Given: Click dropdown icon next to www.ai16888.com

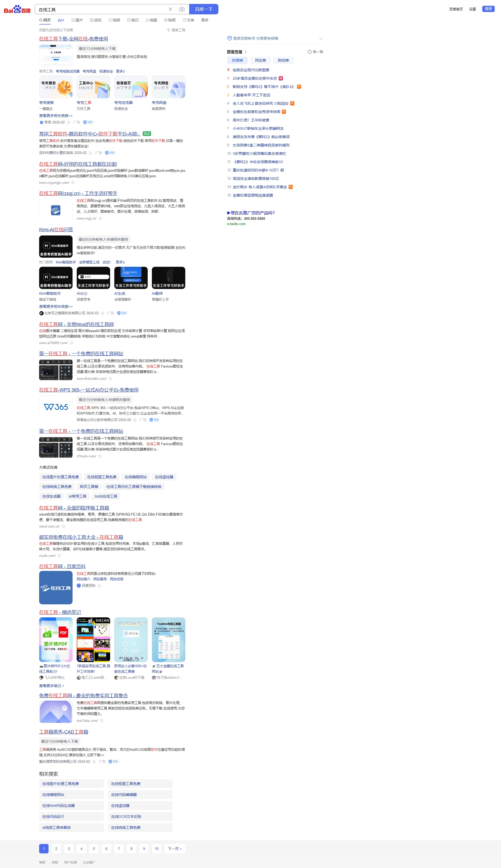Looking at the screenshot, I should 71,343.
